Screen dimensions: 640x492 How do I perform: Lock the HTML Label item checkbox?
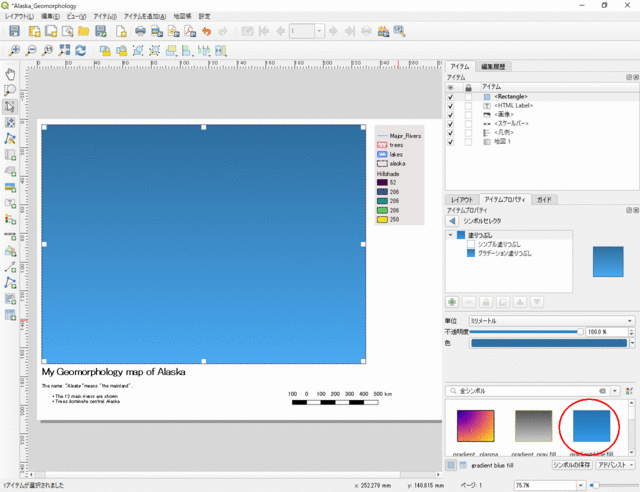pos(468,106)
